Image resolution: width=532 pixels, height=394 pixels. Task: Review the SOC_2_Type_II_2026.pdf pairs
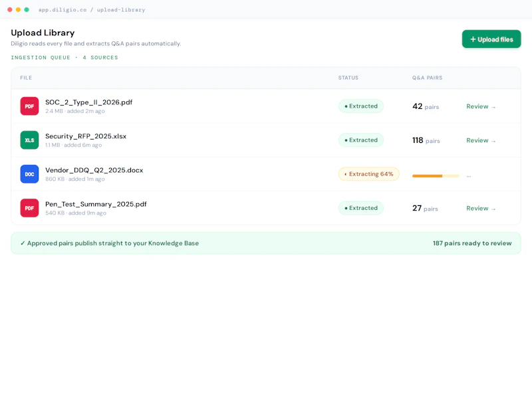481,106
